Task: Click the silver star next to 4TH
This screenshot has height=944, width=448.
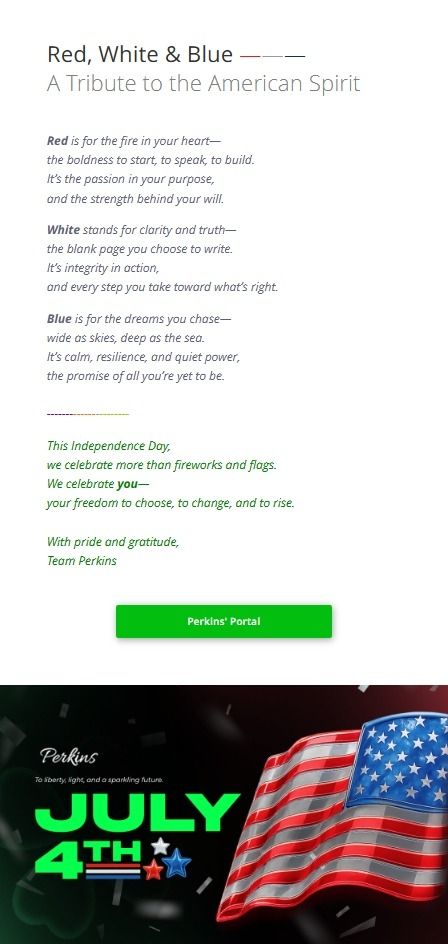Action: (160, 846)
